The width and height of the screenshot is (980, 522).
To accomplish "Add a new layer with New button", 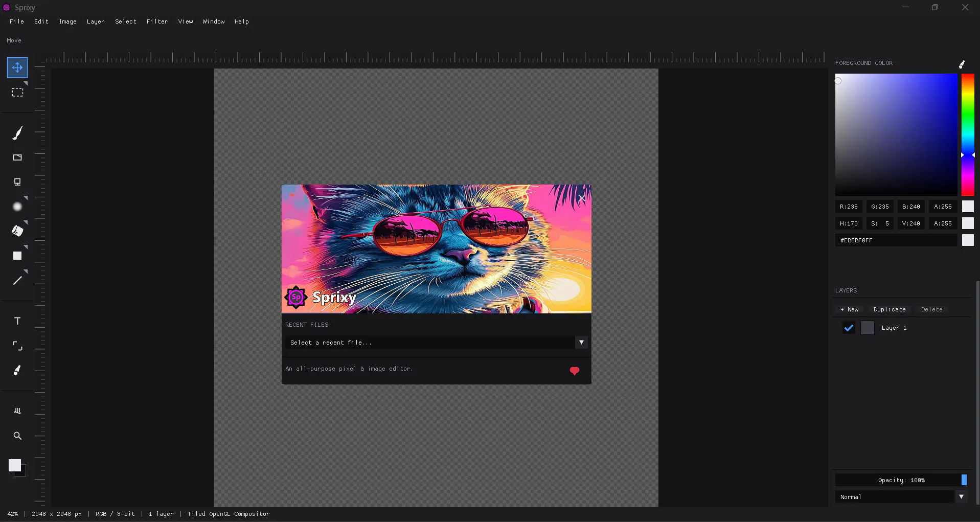I will [850, 309].
